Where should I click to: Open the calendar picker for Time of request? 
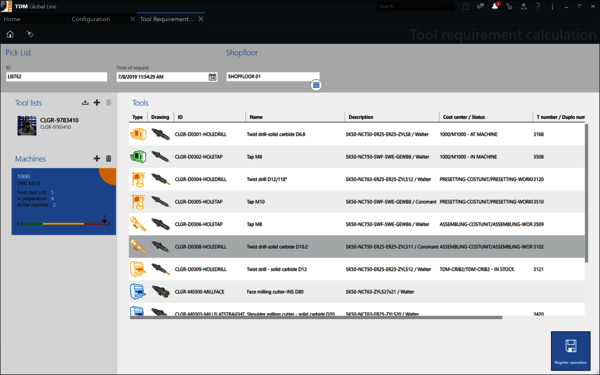[x=212, y=77]
